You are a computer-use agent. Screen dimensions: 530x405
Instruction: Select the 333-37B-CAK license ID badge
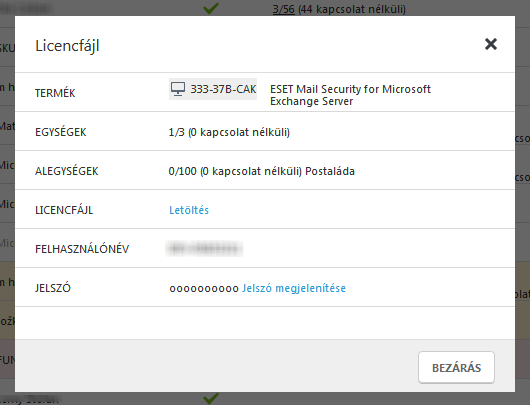[x=213, y=89]
